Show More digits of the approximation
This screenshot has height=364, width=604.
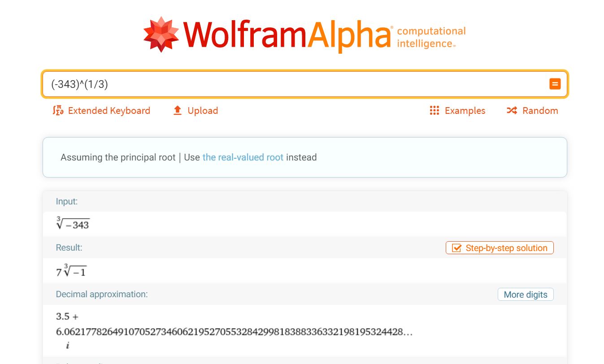526,295
